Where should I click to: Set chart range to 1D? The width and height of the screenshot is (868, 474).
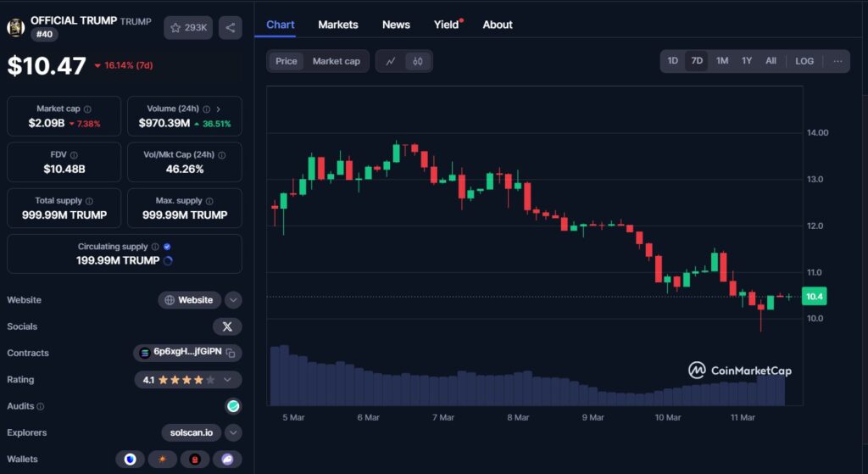tap(672, 61)
